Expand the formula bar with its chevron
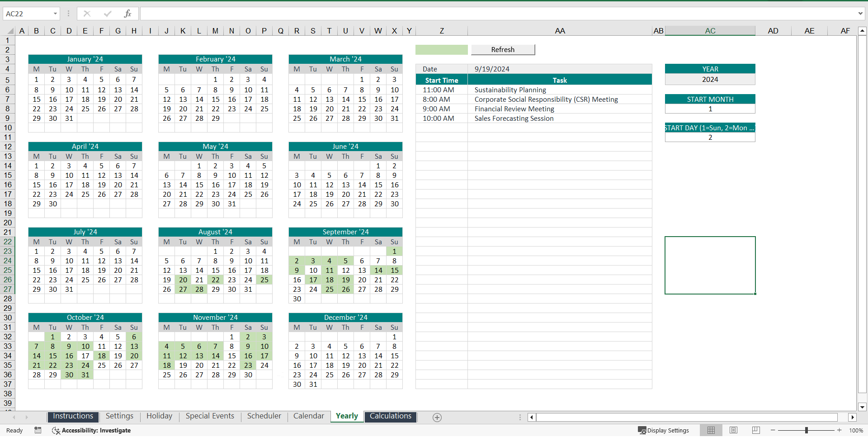The width and height of the screenshot is (868, 437). 859,14
